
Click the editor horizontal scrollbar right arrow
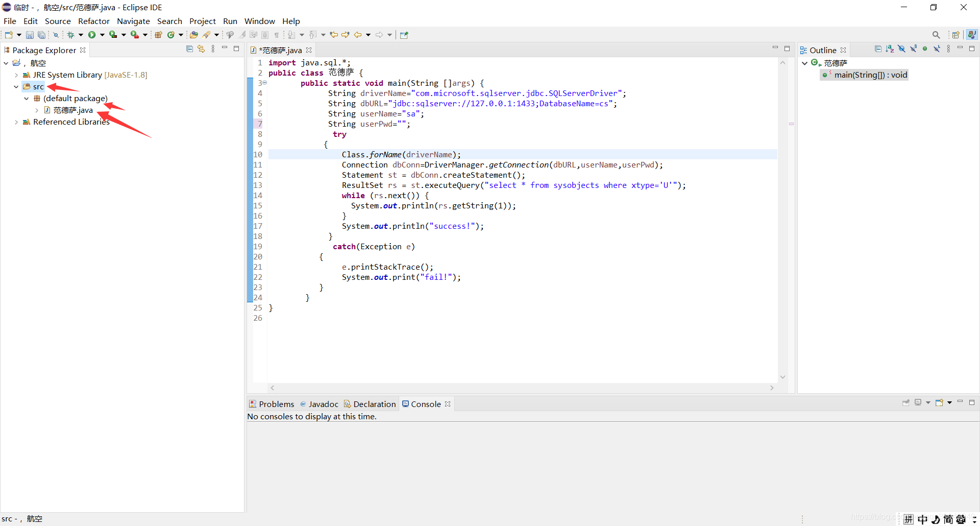(772, 388)
